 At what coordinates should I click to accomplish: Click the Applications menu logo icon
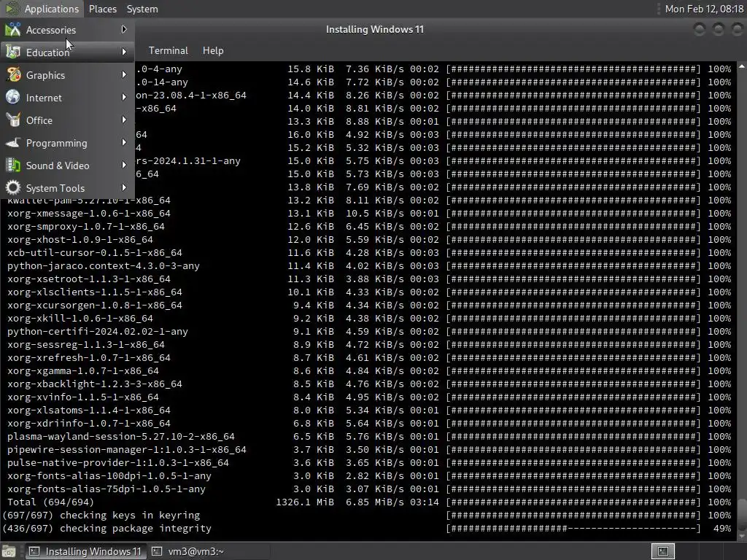point(12,9)
